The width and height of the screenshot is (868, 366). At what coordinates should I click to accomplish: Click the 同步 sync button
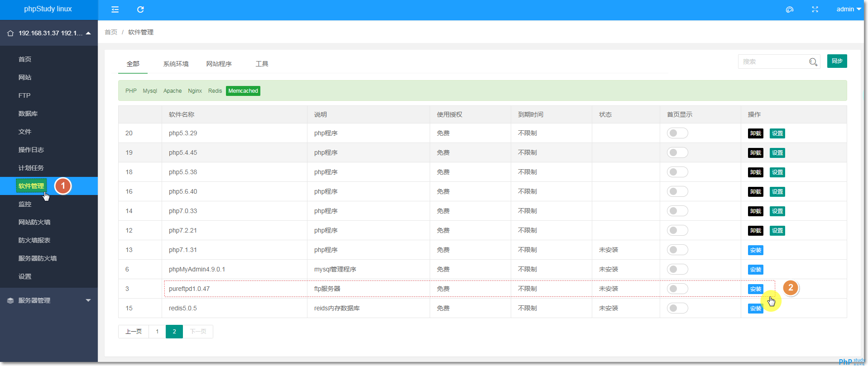click(837, 61)
